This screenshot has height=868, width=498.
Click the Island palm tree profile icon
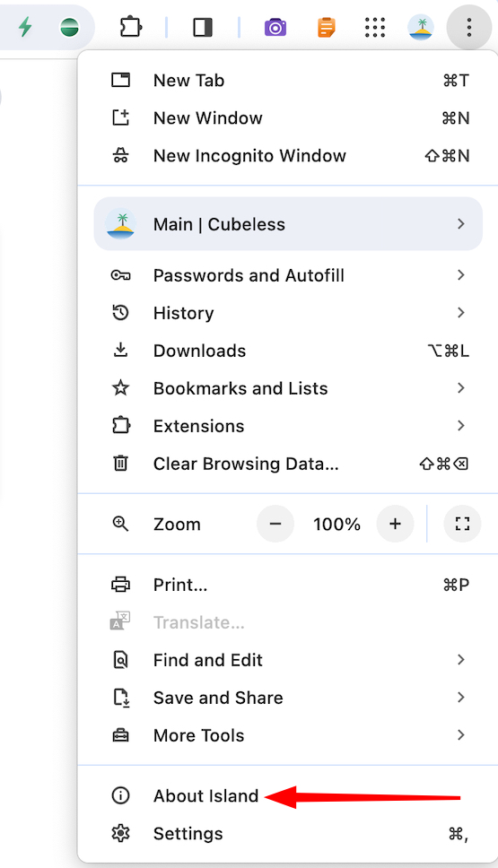(421, 27)
